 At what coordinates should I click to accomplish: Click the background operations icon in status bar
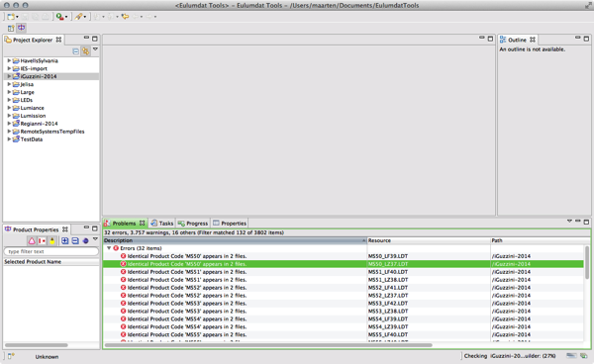point(584,356)
